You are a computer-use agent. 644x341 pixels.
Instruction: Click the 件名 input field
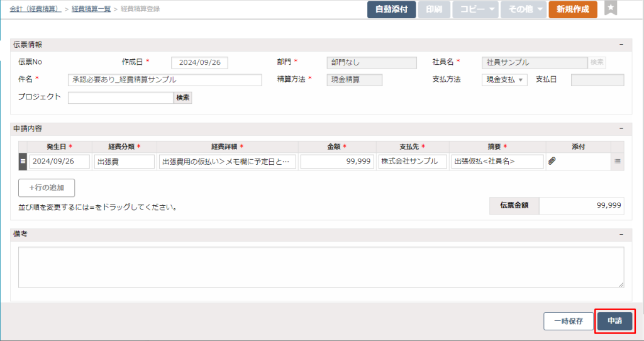coord(165,80)
